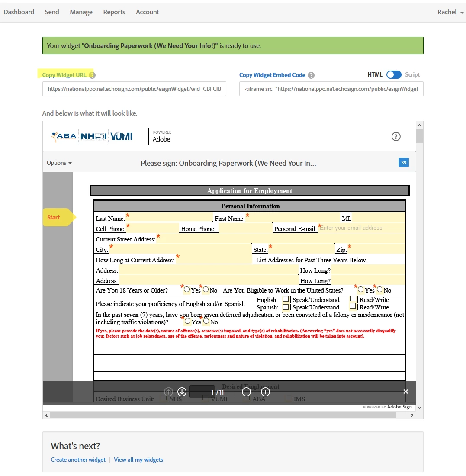Select Yes for felony conviction question
466x476 pixels.
click(x=188, y=321)
